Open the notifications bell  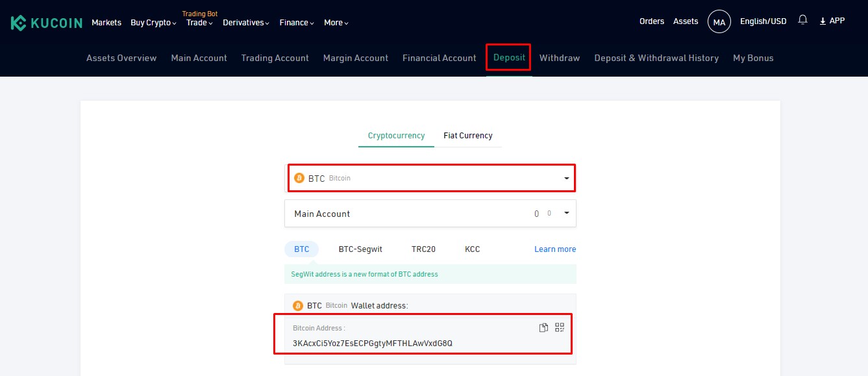802,21
